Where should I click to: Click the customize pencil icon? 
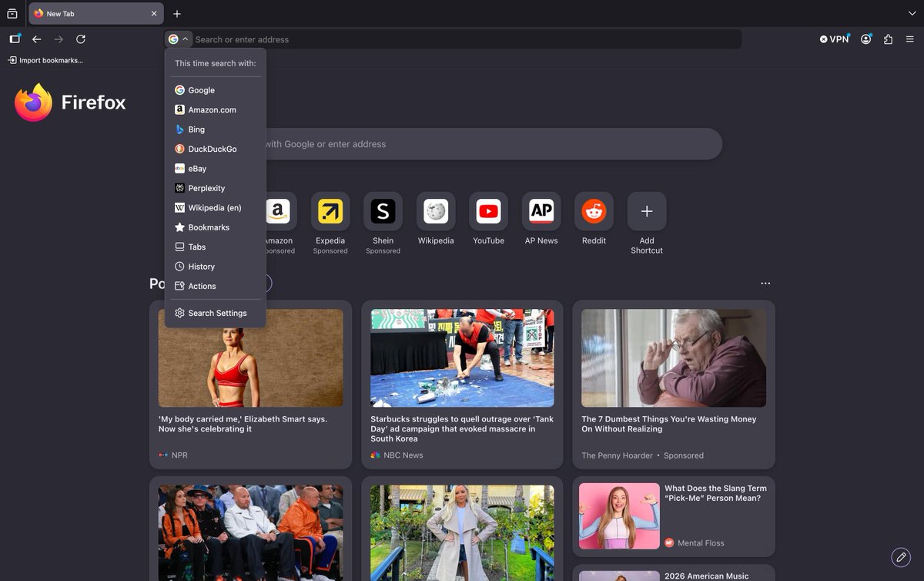[900, 556]
